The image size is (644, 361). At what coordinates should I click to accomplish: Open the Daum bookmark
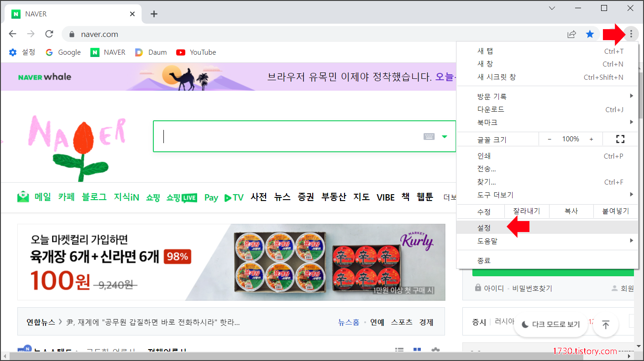pyautogui.click(x=151, y=52)
